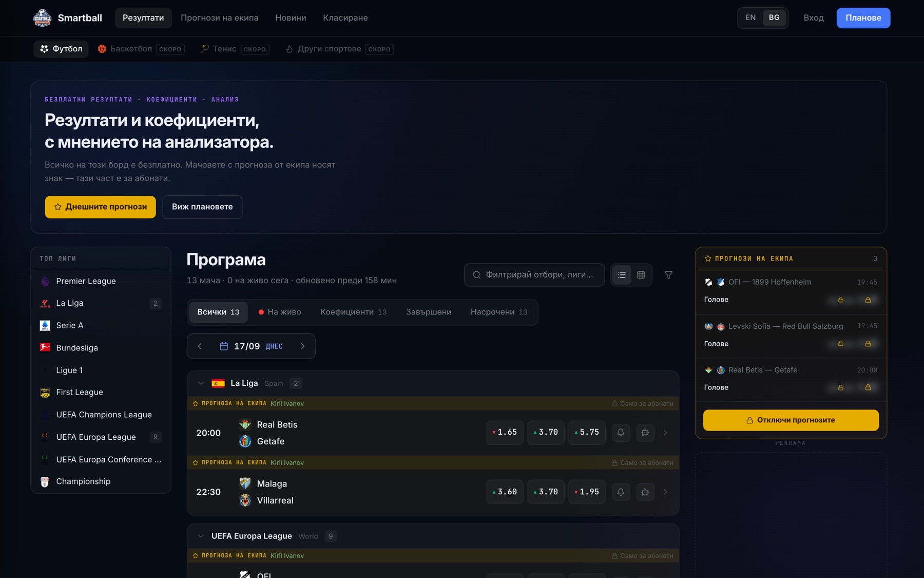This screenshot has width=924, height=578.
Task: Select the На живо tab
Action: pos(280,312)
